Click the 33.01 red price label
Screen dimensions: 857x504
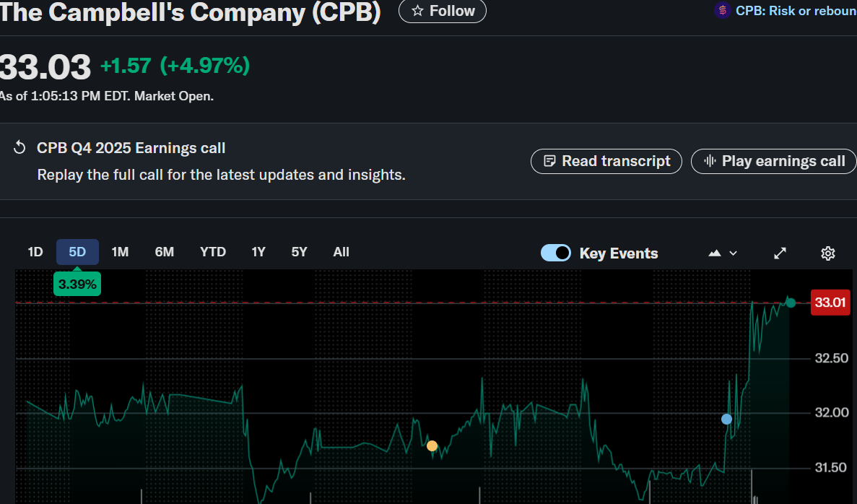pyautogui.click(x=830, y=303)
